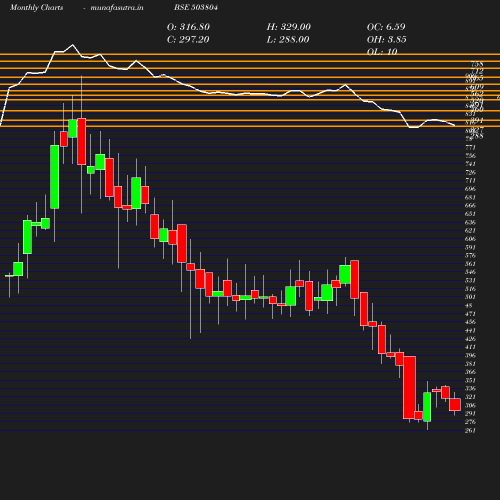Click the 'Monthly Charts' title text
The image size is (500, 500).
[36, 7]
